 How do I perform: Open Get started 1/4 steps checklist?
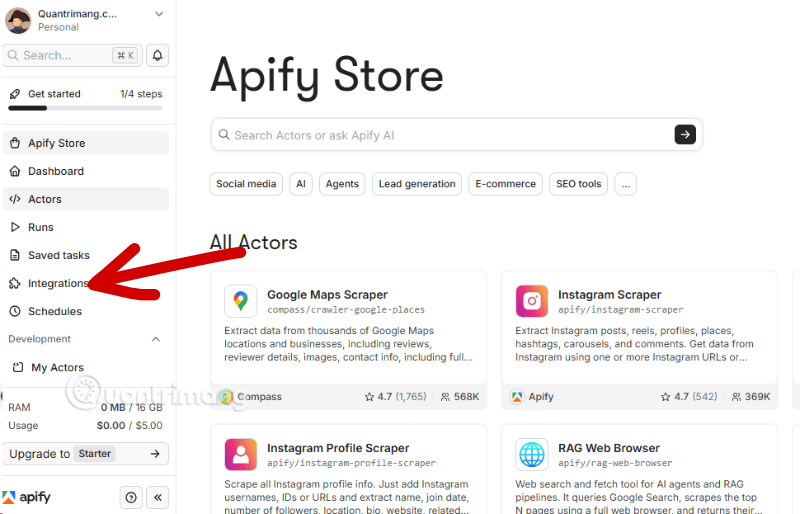point(86,94)
